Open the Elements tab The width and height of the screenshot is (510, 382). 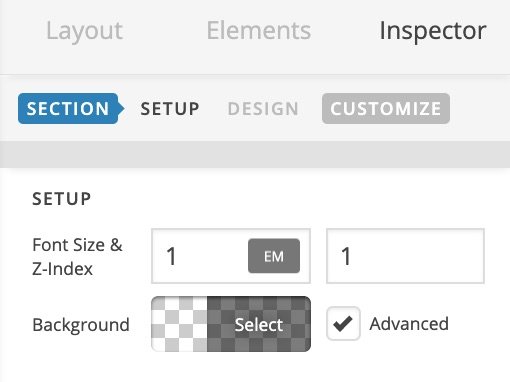[259, 30]
